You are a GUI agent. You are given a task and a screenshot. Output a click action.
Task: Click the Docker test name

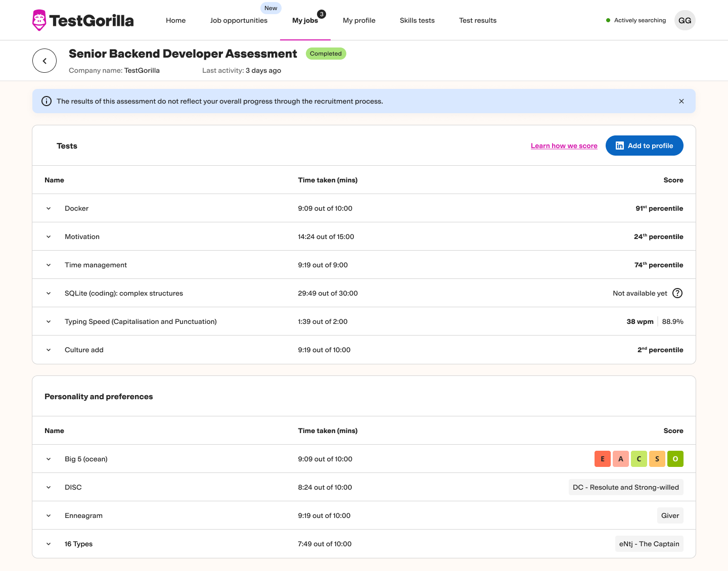click(x=77, y=208)
